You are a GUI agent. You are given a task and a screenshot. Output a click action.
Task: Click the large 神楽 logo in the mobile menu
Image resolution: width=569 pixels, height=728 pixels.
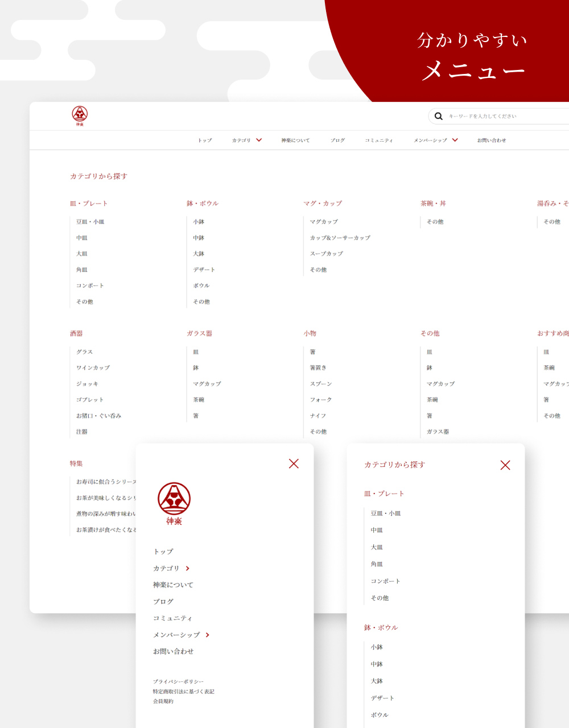pos(174,504)
